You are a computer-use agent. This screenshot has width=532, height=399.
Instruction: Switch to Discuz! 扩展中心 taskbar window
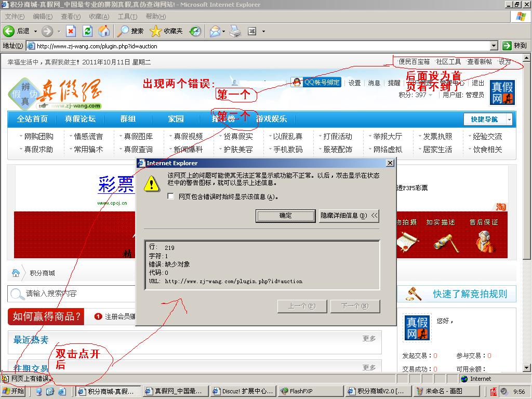(x=243, y=391)
